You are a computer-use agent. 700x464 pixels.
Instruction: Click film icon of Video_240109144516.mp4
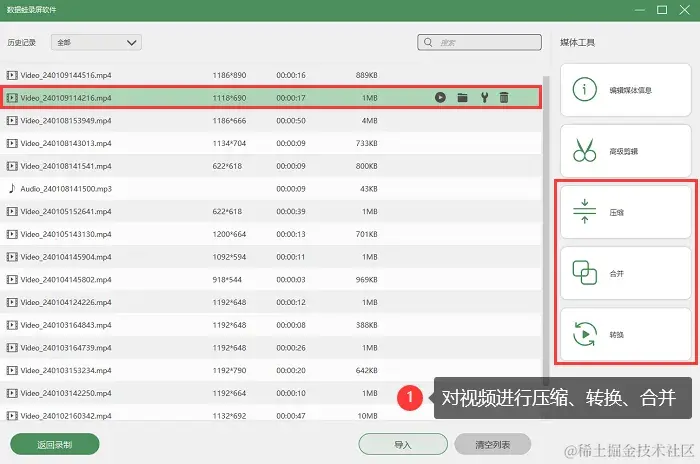point(12,75)
